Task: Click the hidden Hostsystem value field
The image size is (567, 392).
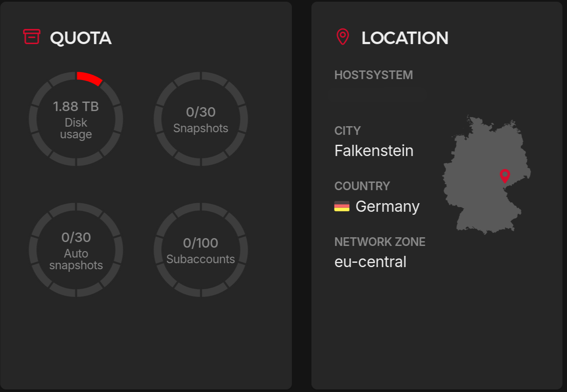Action: click(378, 94)
